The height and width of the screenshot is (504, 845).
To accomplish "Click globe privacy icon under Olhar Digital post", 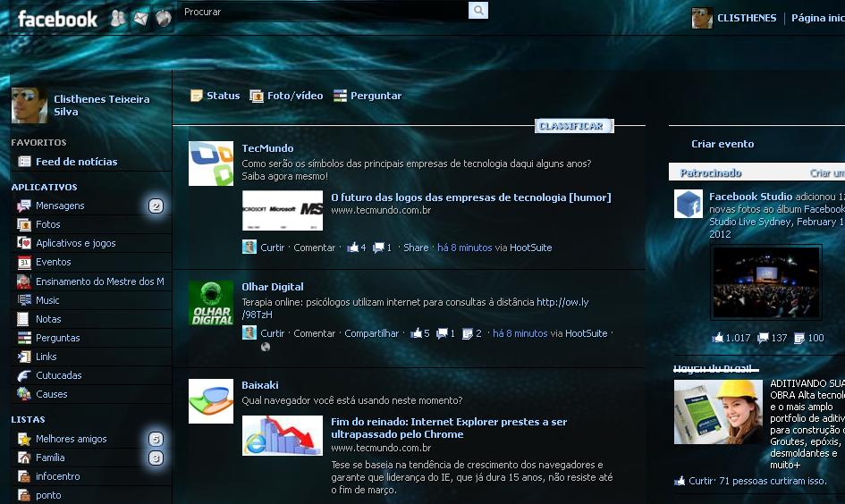I will pos(266,348).
